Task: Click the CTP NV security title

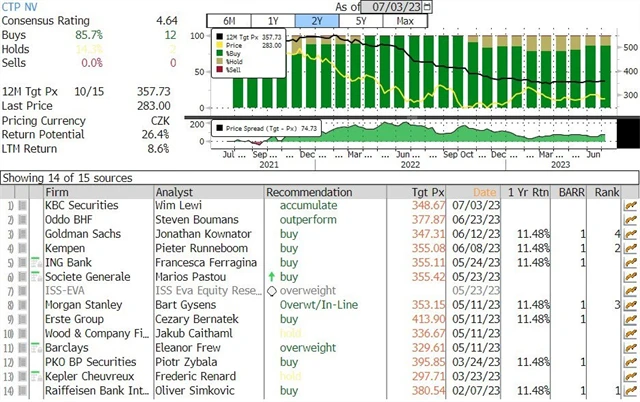Action: [x=22, y=7]
